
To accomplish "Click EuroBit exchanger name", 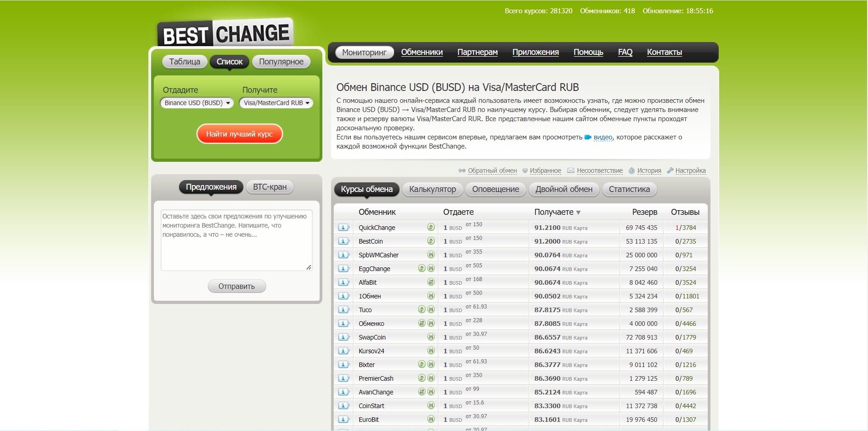I will point(368,420).
